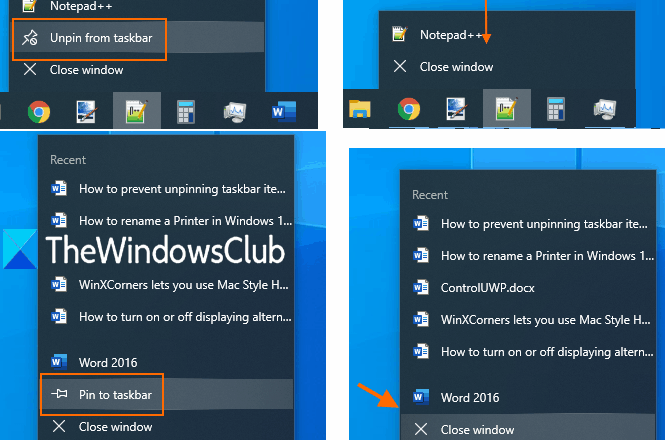665x440 pixels.
Task: Click X icon beside bottom-right Close window
Action: coord(421,429)
